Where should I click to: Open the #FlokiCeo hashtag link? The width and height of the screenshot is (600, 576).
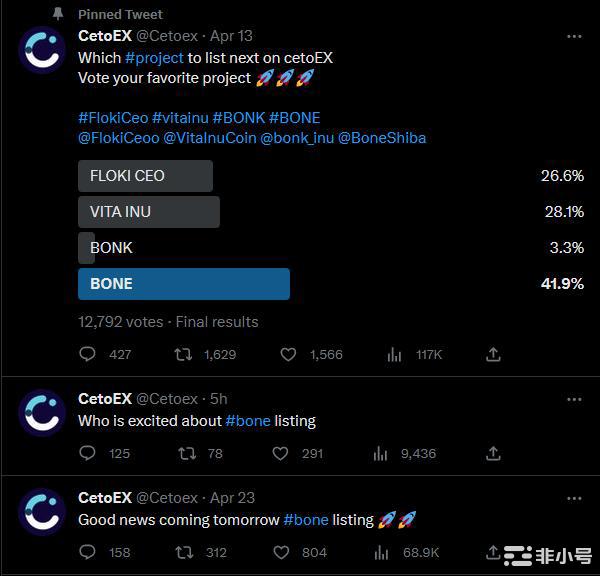pos(112,117)
